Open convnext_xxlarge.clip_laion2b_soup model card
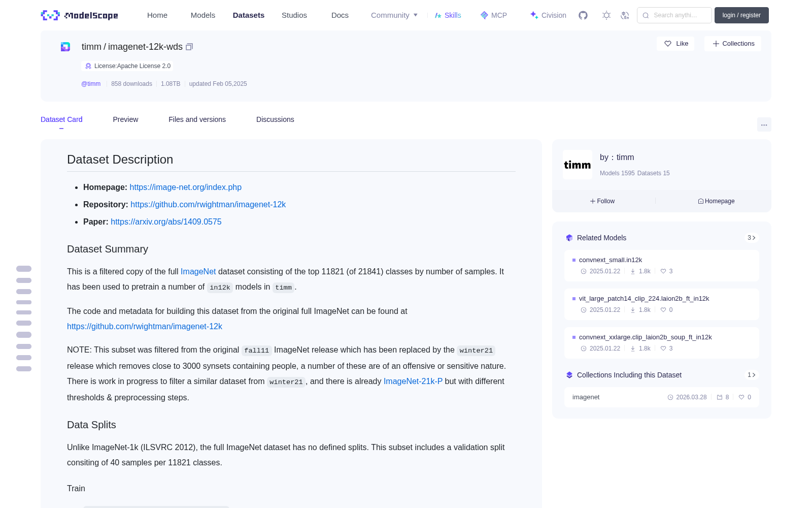The image size is (812, 508). [662, 343]
